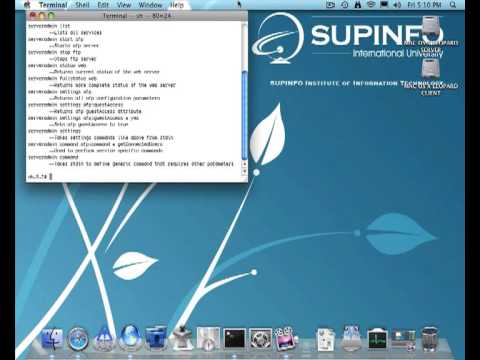Image resolution: width=480 pixels, height=360 pixels.
Task: Click the 'serveradmin fullstatus web' line
Action: coord(62,78)
